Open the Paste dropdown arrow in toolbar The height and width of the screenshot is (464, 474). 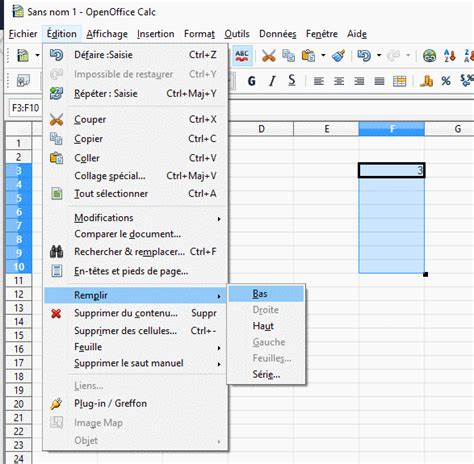[x=323, y=55]
